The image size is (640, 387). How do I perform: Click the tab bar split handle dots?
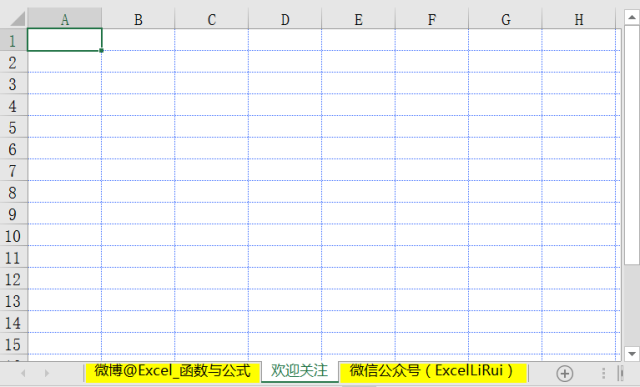pos(604,374)
